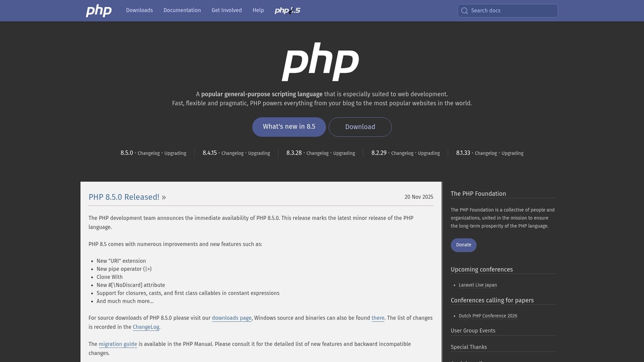View the Changelog for version 8.5.0
644x362 pixels.
coord(148,153)
